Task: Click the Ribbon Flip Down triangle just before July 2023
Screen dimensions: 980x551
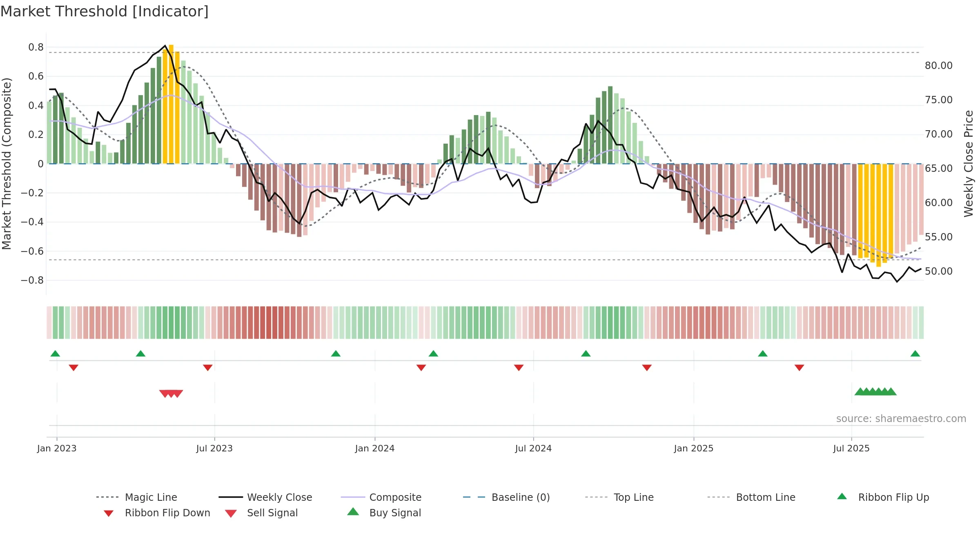Action: click(x=207, y=368)
